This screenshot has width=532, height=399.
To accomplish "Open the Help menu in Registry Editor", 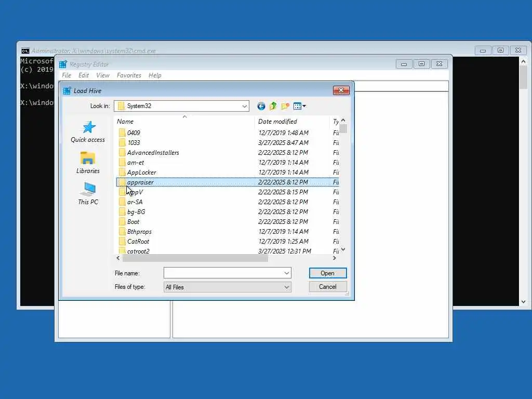I will click(155, 75).
